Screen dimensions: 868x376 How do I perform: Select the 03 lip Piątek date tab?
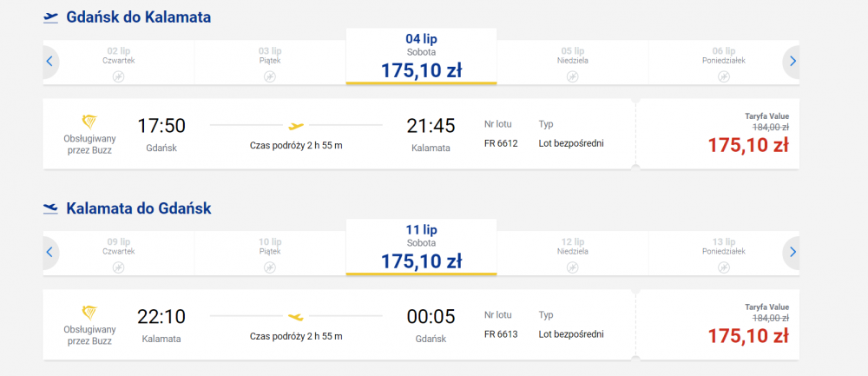click(270, 63)
